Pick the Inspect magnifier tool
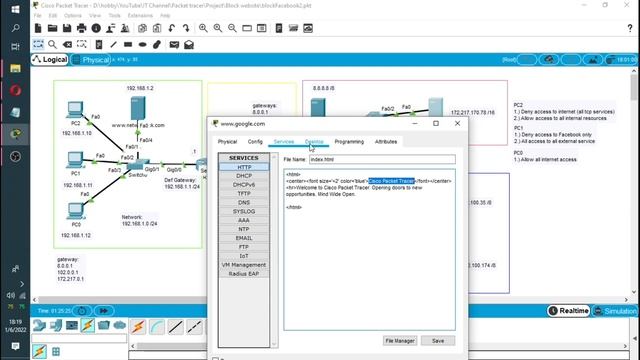This screenshot has width=640, height=360. pos(52,44)
